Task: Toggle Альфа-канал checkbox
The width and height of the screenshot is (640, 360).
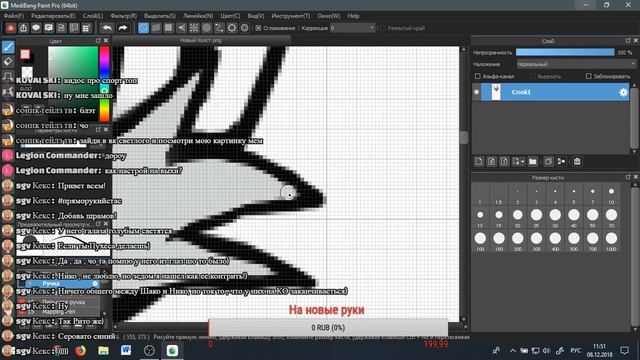Action: click(x=478, y=76)
